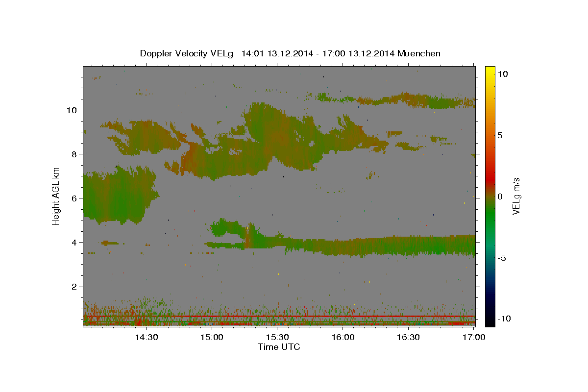
Task: Click the height tick label 8
Action: pyautogui.click(x=75, y=154)
